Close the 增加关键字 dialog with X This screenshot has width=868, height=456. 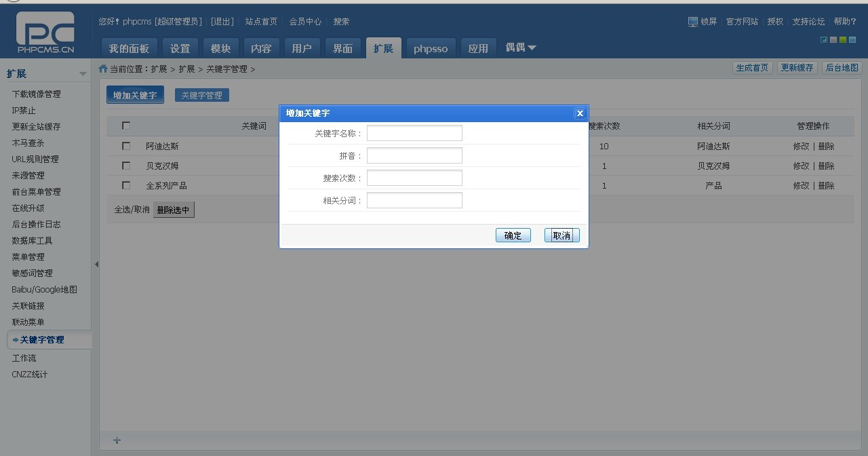pyautogui.click(x=579, y=113)
